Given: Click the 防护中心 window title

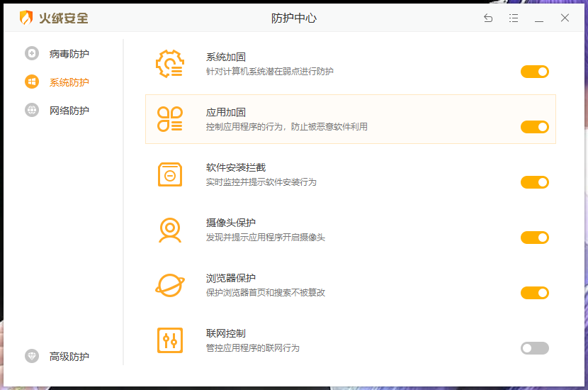Looking at the screenshot, I should [294, 18].
